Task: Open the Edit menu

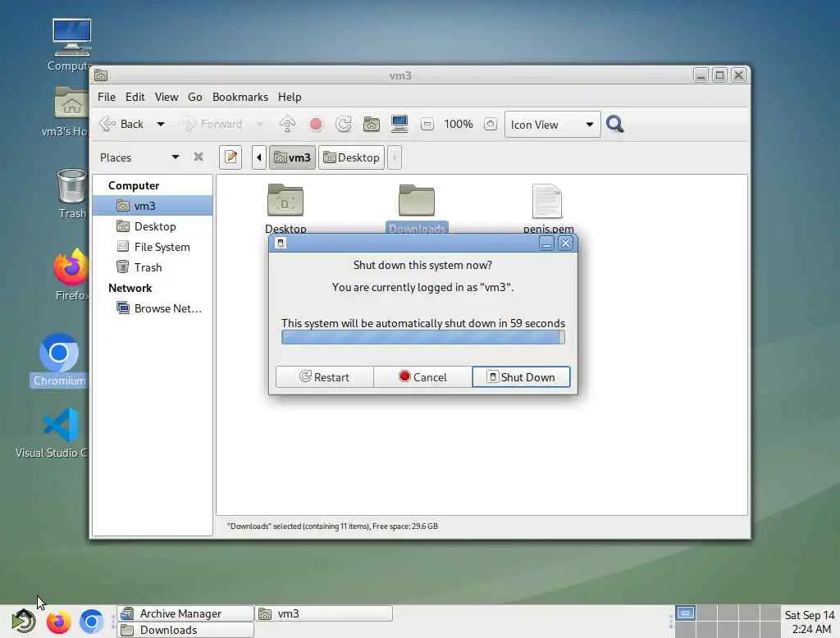Action: pyautogui.click(x=135, y=97)
